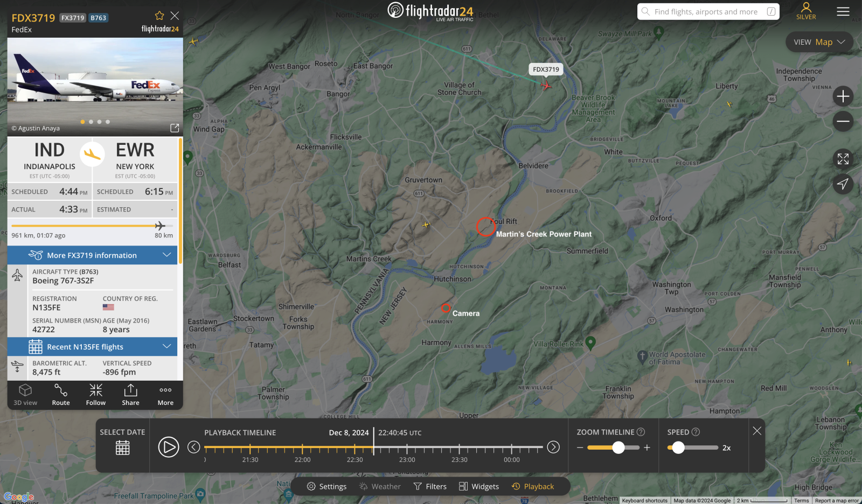The height and width of the screenshot is (504, 862).
Task: Toggle fullscreen map mode
Action: click(x=843, y=159)
